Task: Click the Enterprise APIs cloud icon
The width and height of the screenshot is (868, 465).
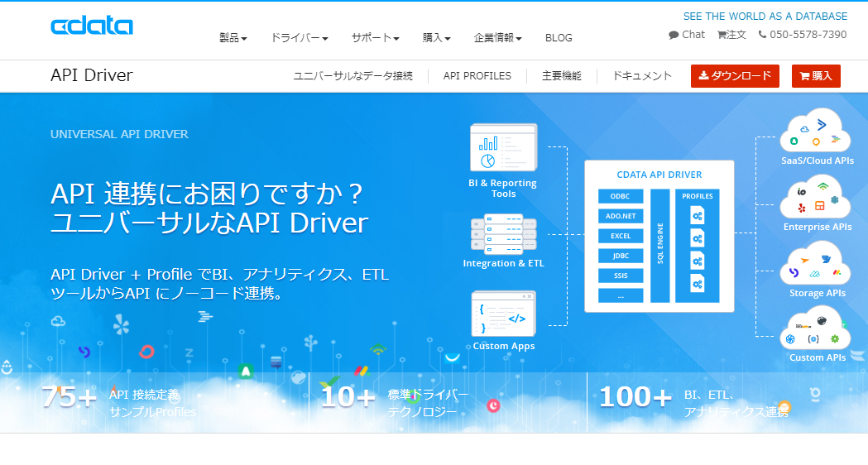Action: (815, 197)
